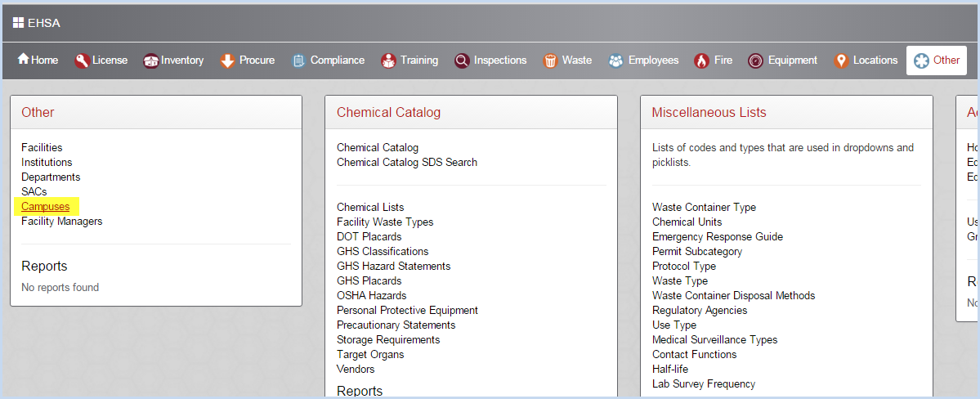Click the Locations pin icon
Viewport: 980px width, 399px height.
coord(841,61)
